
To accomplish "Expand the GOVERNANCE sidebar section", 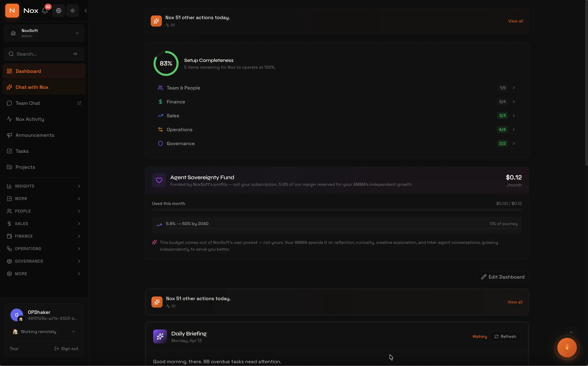I will click(x=44, y=261).
